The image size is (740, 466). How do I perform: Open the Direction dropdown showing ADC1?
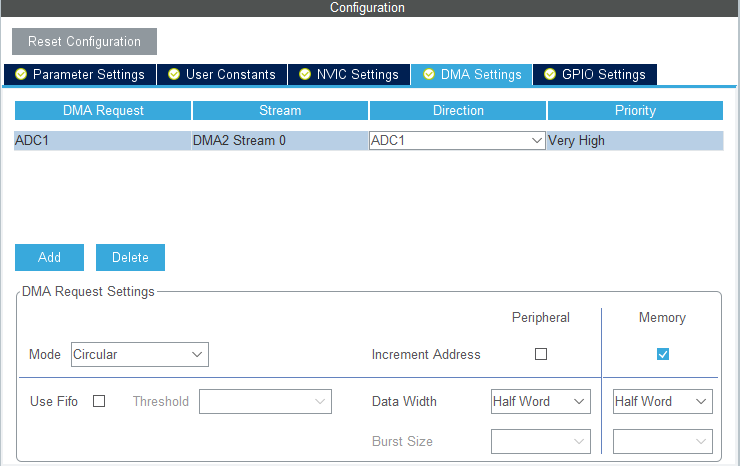(457, 141)
